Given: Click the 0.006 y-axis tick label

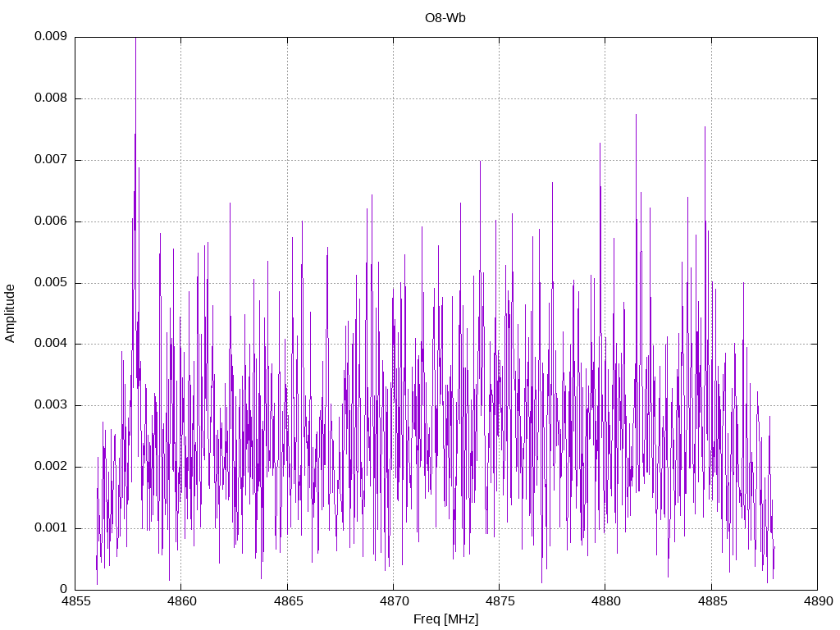Looking at the screenshot, I should click(x=51, y=221).
